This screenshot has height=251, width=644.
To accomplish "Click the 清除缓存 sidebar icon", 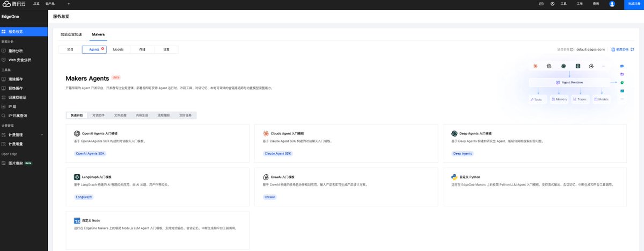I will coord(4,79).
